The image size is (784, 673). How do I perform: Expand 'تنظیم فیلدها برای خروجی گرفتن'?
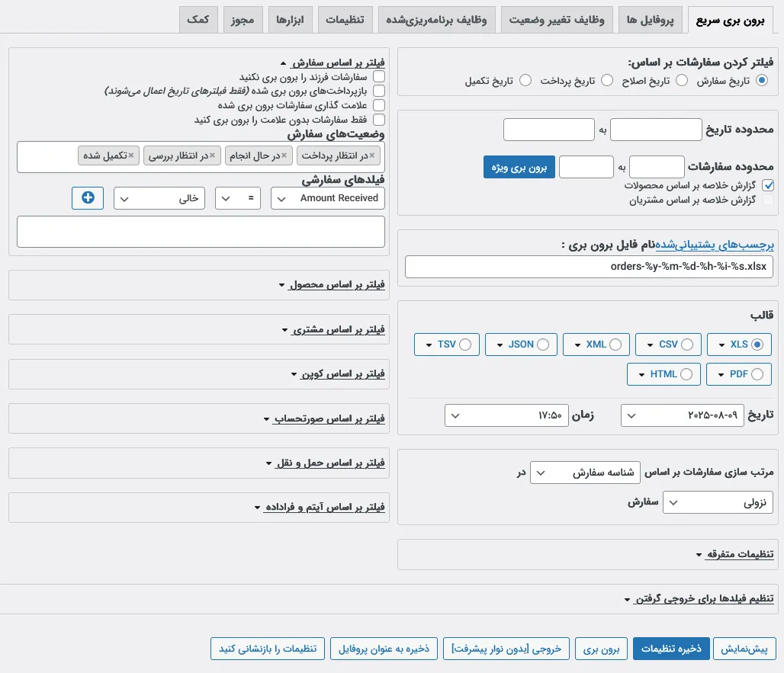click(699, 598)
